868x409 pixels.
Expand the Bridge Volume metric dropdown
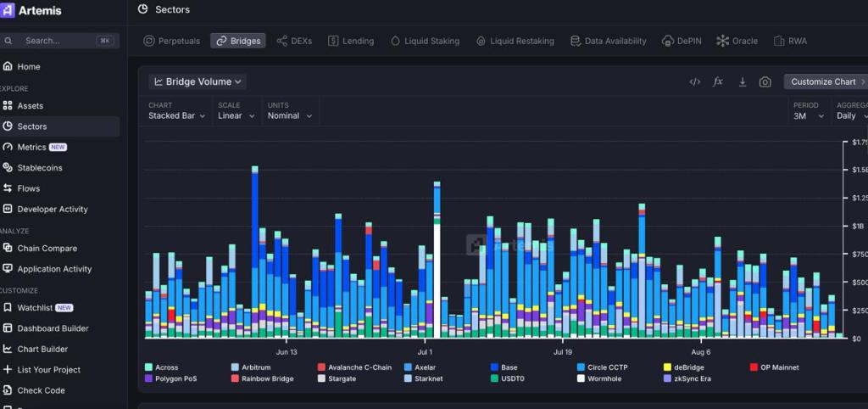click(x=198, y=81)
